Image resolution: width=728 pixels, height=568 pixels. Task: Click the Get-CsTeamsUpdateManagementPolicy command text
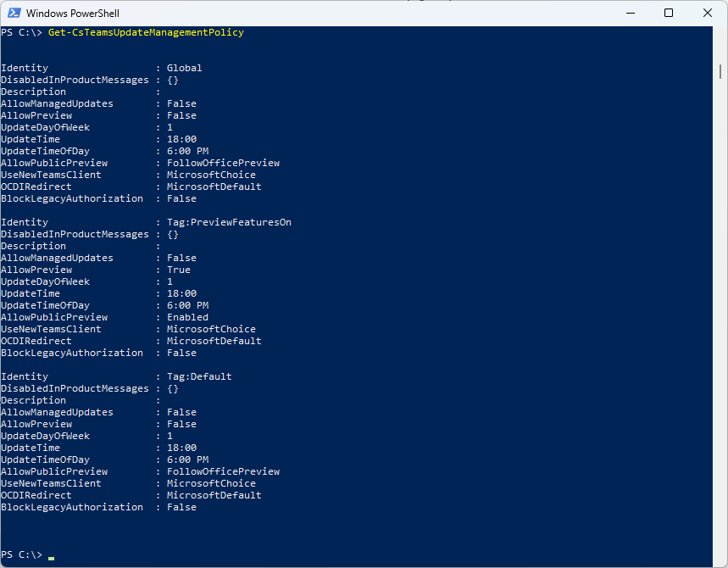pyautogui.click(x=146, y=32)
